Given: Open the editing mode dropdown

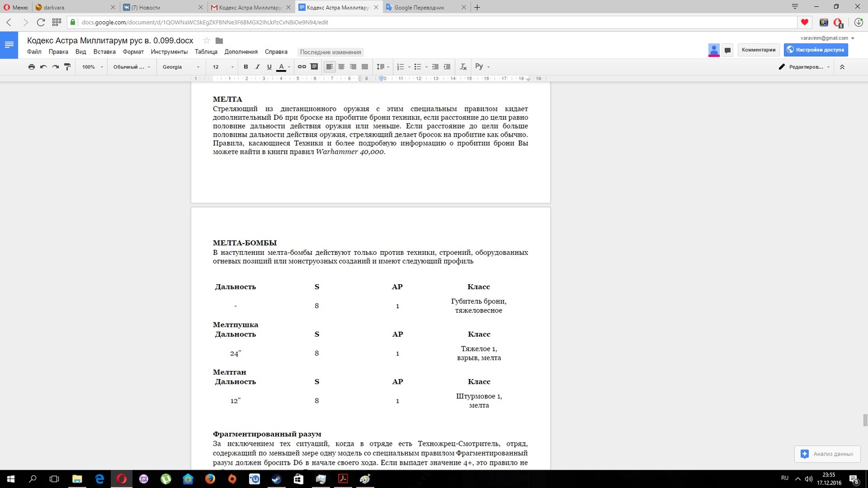Looking at the screenshot, I should (x=805, y=67).
